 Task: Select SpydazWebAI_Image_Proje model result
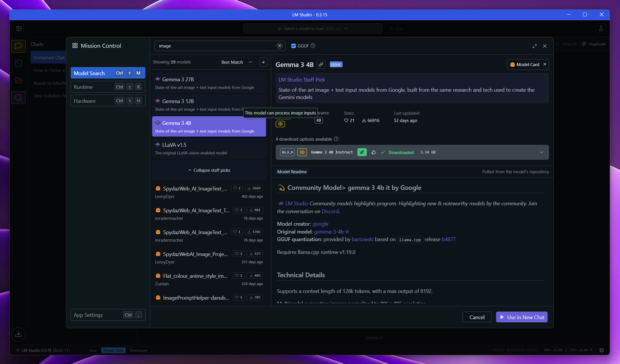209,258
